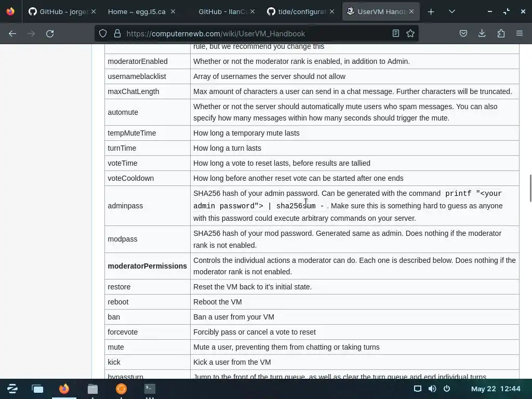Click the automute table cell
Image resolution: width=532 pixels, height=399 pixels.
(x=148, y=112)
